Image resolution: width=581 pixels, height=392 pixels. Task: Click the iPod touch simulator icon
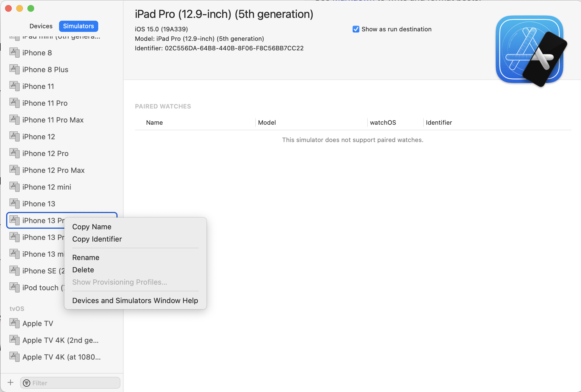[x=15, y=287]
